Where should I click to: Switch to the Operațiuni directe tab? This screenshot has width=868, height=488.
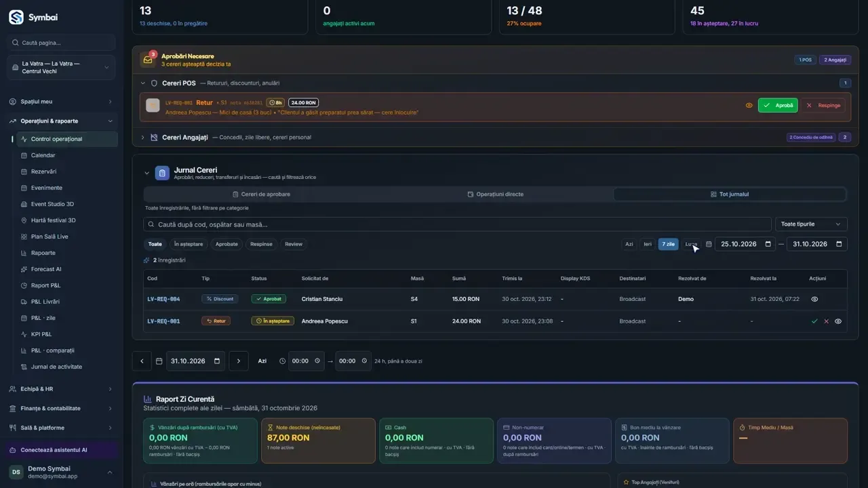496,195
